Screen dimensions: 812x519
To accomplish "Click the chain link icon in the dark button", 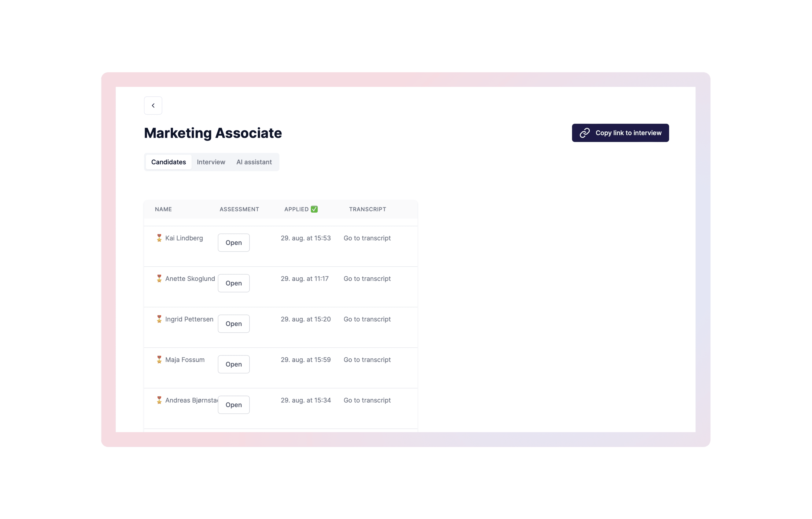I will point(585,133).
